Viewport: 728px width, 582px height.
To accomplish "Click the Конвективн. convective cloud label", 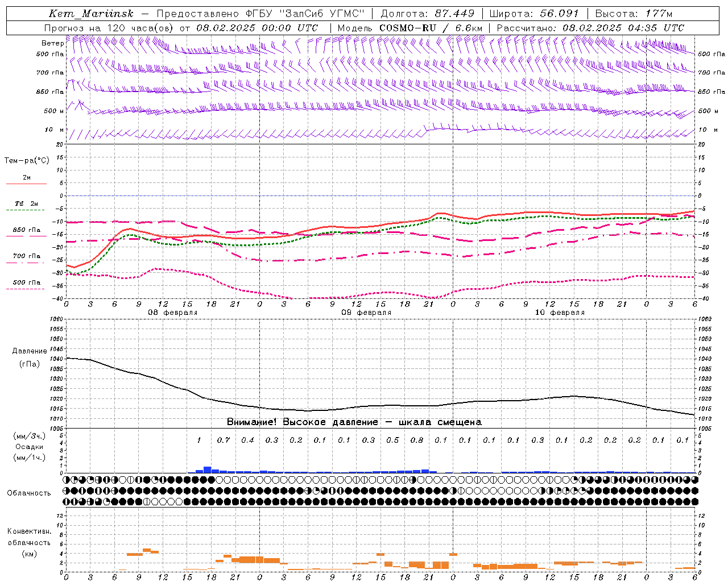I will [29, 531].
